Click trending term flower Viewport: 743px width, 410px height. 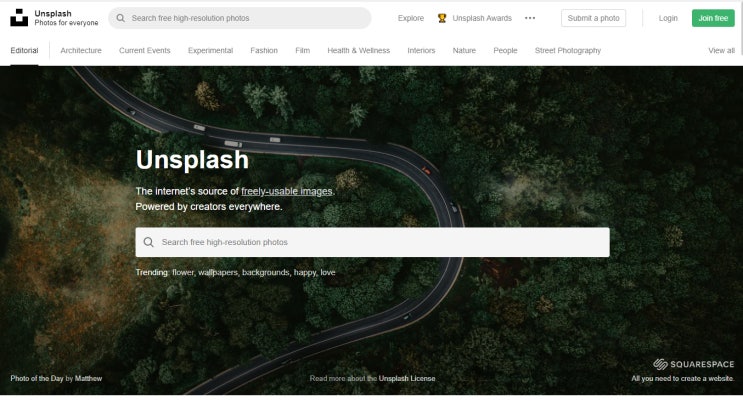click(x=183, y=273)
